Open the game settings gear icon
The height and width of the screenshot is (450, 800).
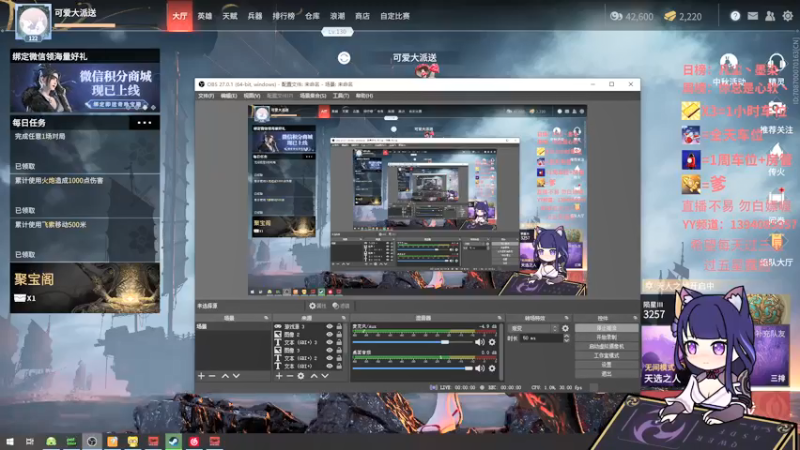(x=788, y=16)
